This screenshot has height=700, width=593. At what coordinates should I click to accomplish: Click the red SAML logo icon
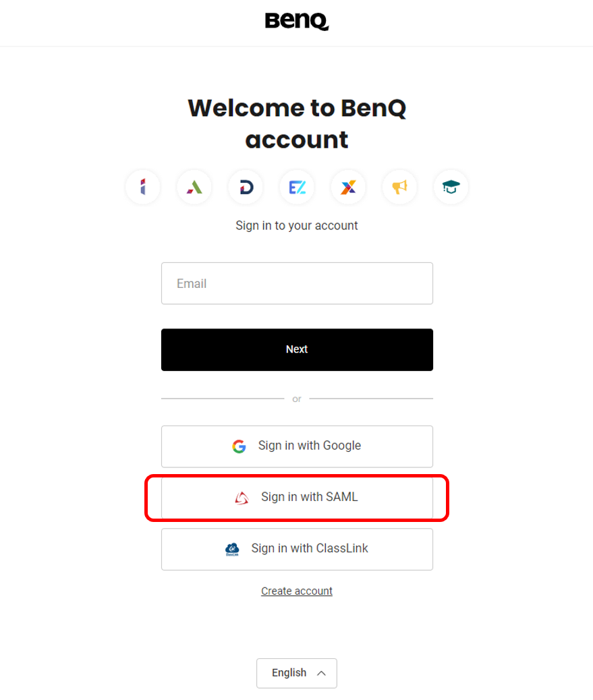(242, 497)
